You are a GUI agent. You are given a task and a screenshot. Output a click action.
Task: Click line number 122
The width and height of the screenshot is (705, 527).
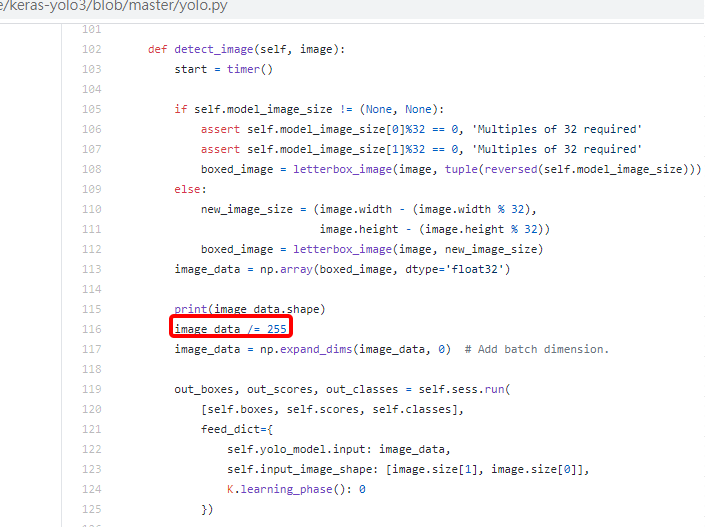tap(92, 449)
